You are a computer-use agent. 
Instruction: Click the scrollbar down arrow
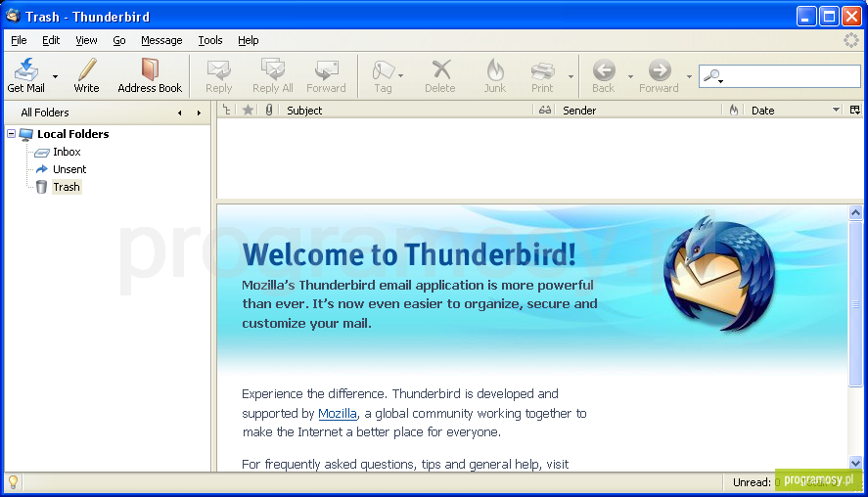(x=856, y=463)
